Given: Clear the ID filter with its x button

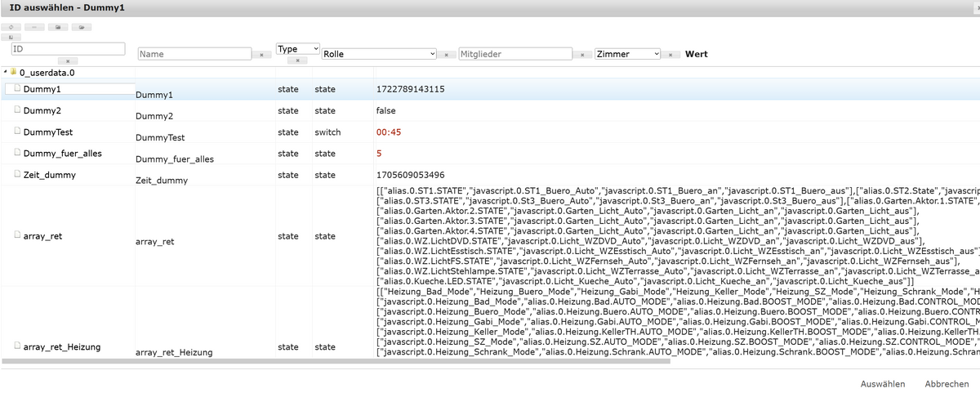Looking at the screenshot, I should tap(68, 61).
